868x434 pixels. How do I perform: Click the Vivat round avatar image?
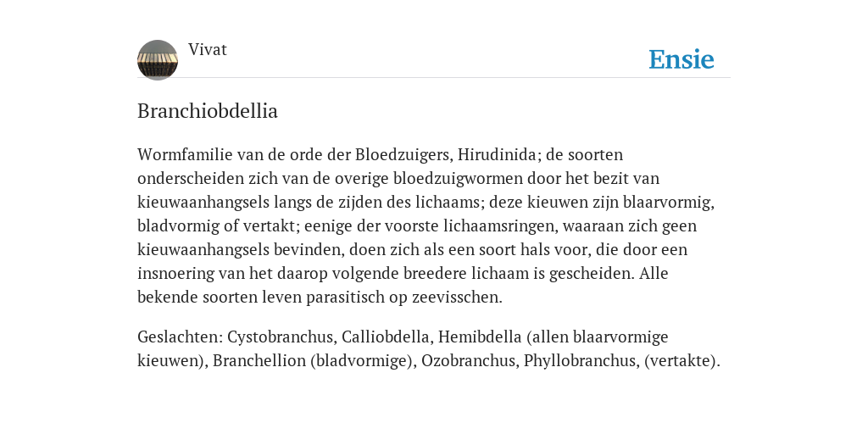[158, 60]
